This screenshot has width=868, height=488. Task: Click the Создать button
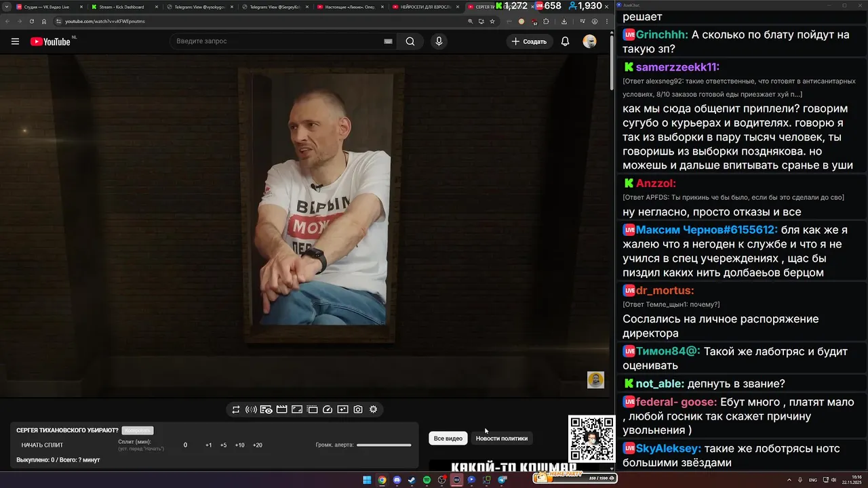[529, 41]
